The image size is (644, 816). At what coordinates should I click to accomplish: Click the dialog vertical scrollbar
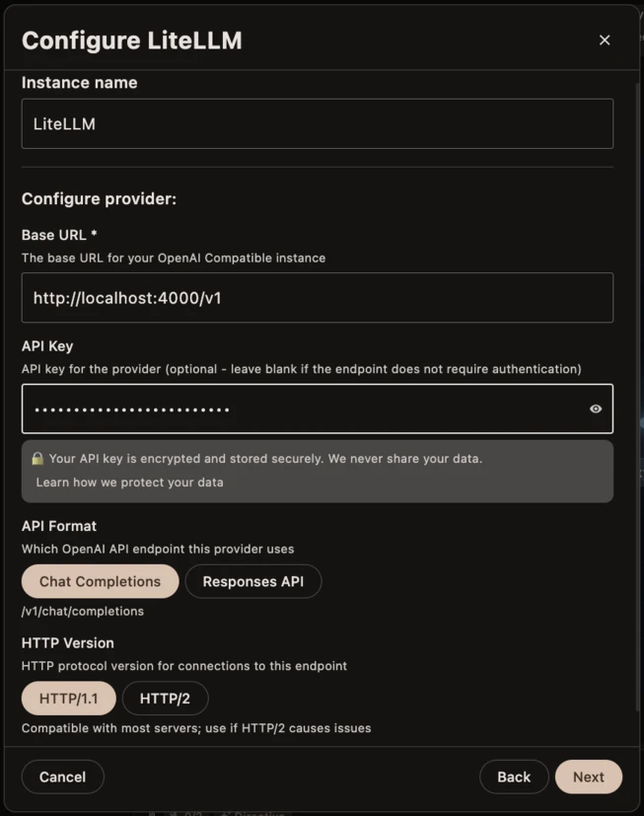coord(638,398)
